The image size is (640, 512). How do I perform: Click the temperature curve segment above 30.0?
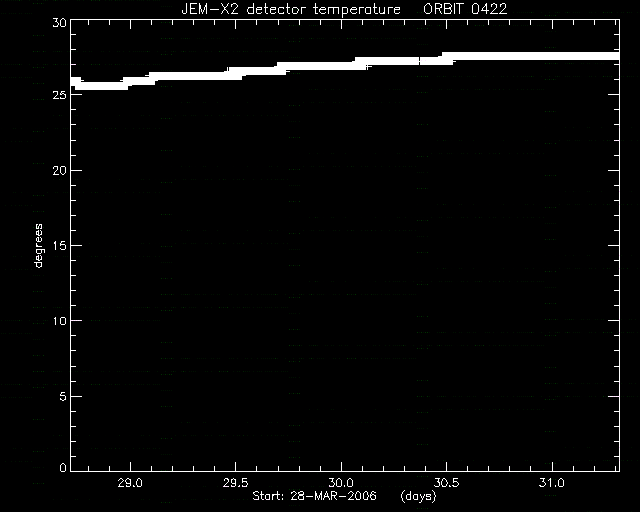341,66
